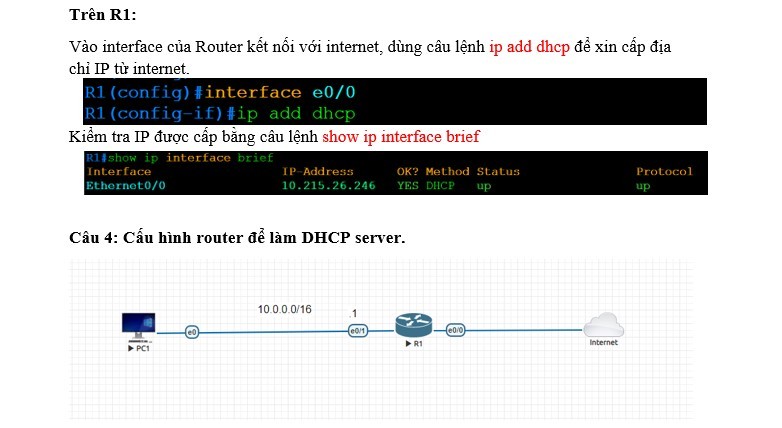Click the DHCP method value
This screenshot has height=428, width=782.
pos(440,186)
